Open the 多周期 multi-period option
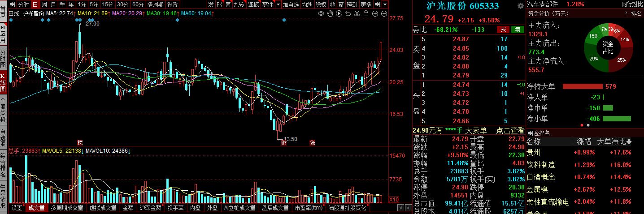This screenshot has width=644, height=214. (x=155, y=4)
